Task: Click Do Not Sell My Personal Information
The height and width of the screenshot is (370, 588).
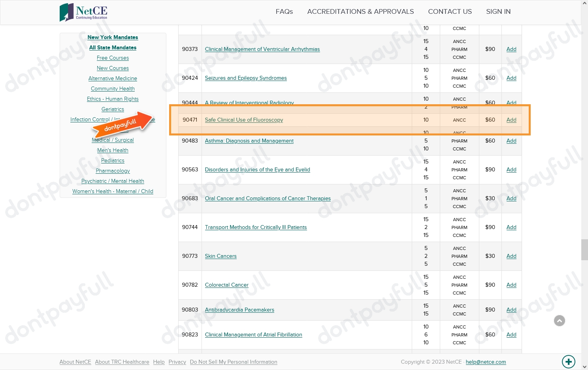Action: coord(234,362)
